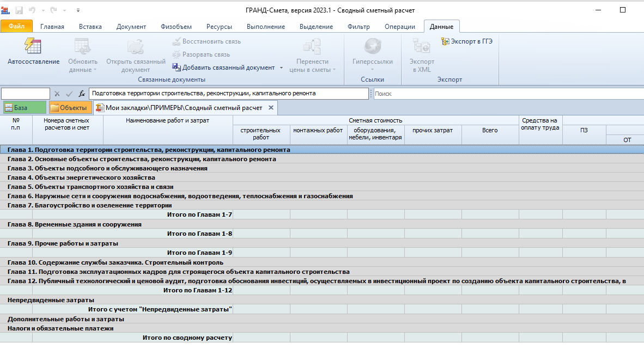Viewport: 644px width, 355px height.
Task: Switch to the Физобъем ribbon tab
Action: [x=176, y=27]
